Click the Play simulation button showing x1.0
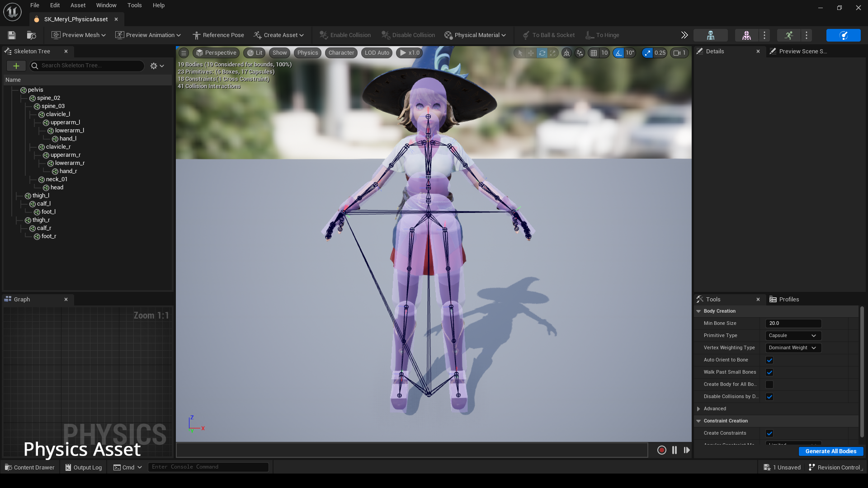This screenshot has width=868, height=488. [409, 53]
